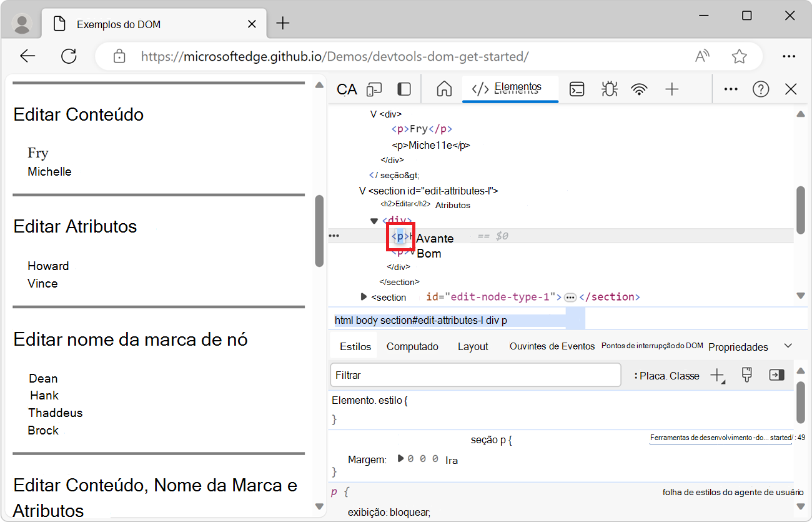Add page to favorites star
This screenshot has height=522, width=812.
740,56
